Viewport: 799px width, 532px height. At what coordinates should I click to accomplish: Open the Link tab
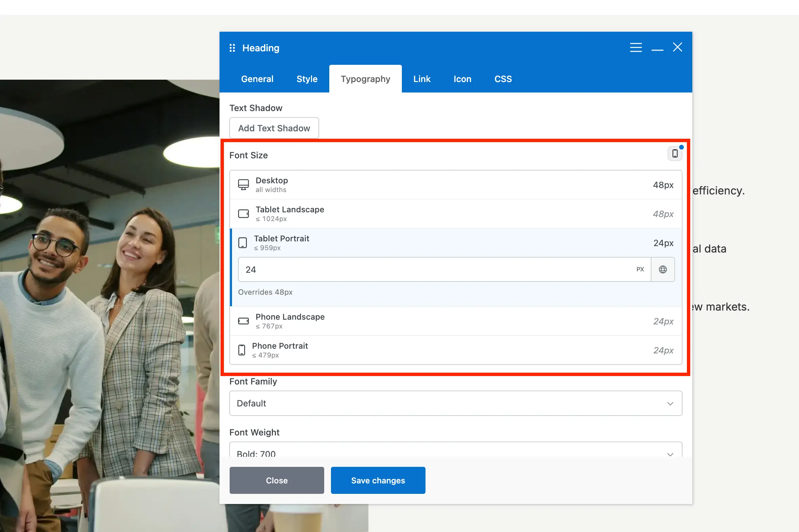421,79
